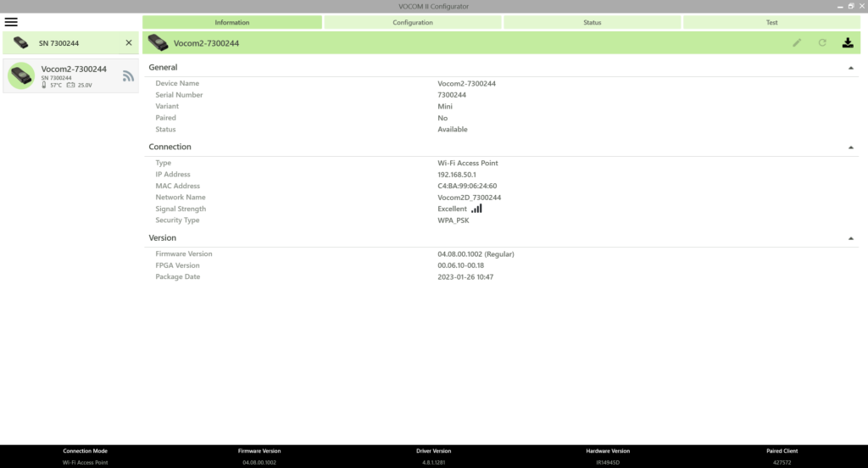Click the Version section heading
The image size is (868, 468).
tap(162, 237)
